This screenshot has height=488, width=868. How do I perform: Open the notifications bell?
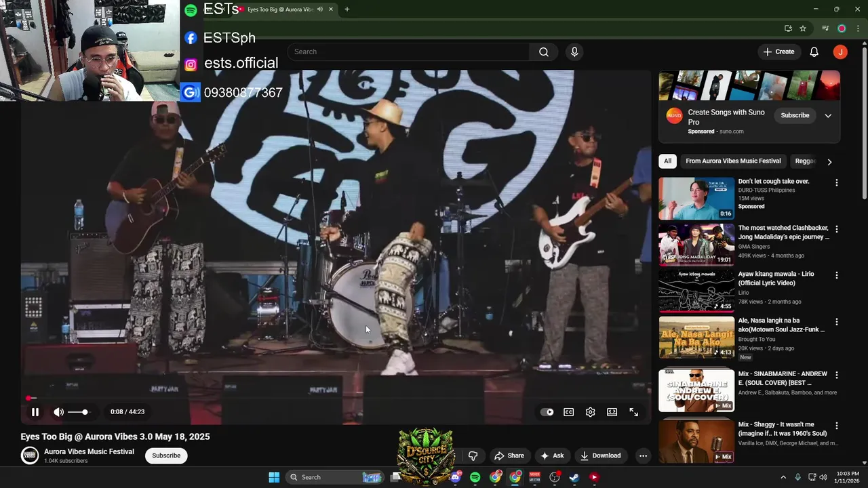point(814,52)
